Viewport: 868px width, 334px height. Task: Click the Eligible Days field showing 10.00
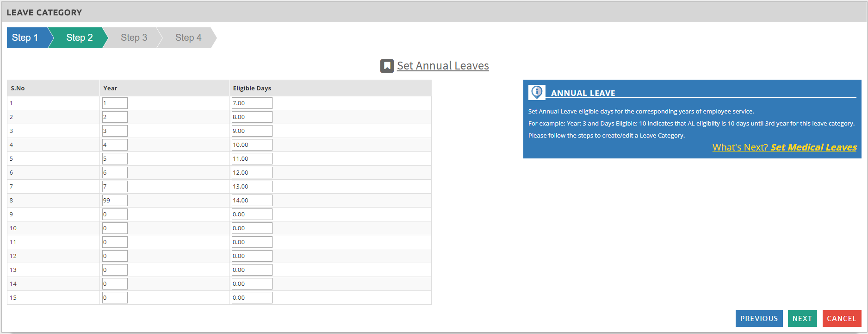[x=252, y=145]
